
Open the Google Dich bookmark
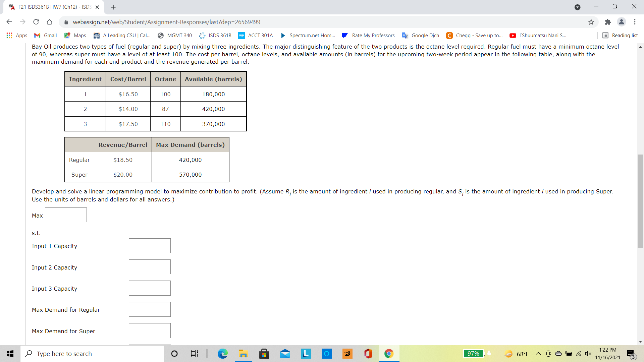coord(420,35)
